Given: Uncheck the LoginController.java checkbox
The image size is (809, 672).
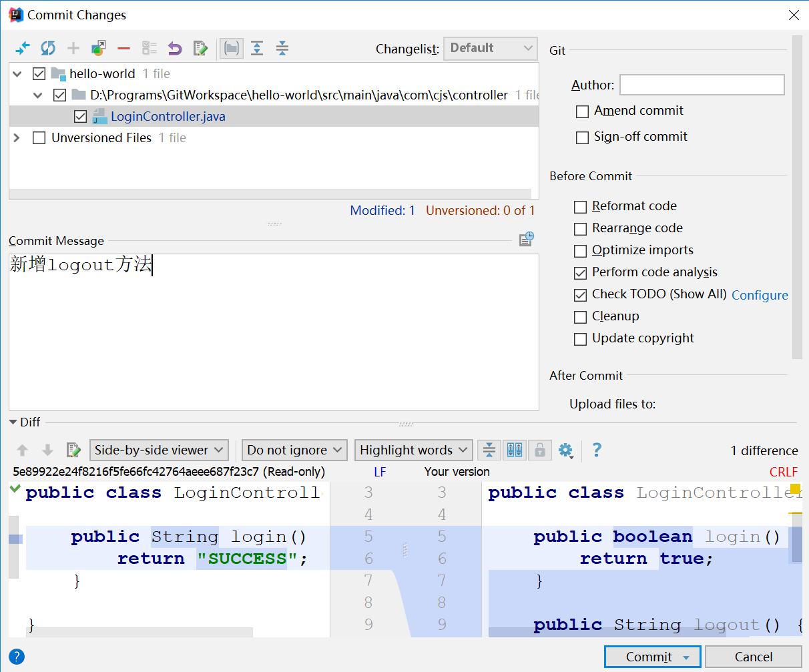Looking at the screenshot, I should coord(81,116).
